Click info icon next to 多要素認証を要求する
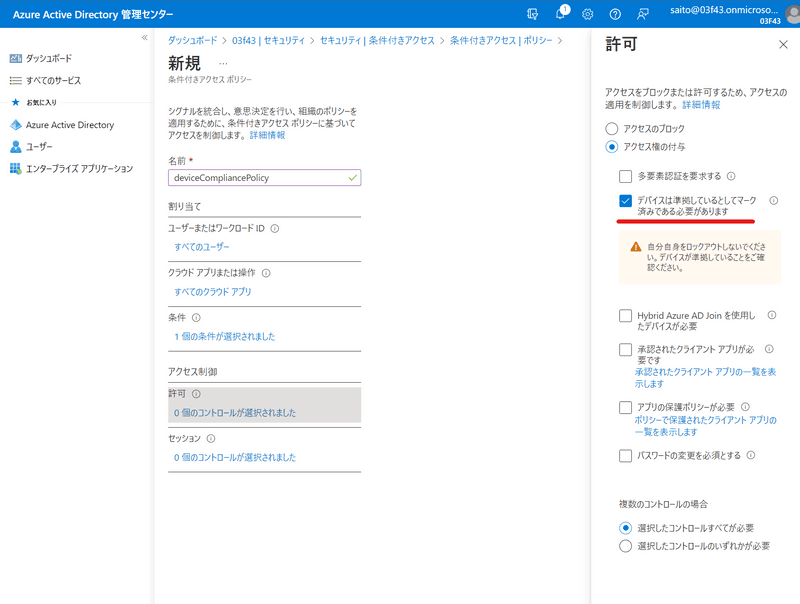The width and height of the screenshot is (800, 604). coord(731,176)
